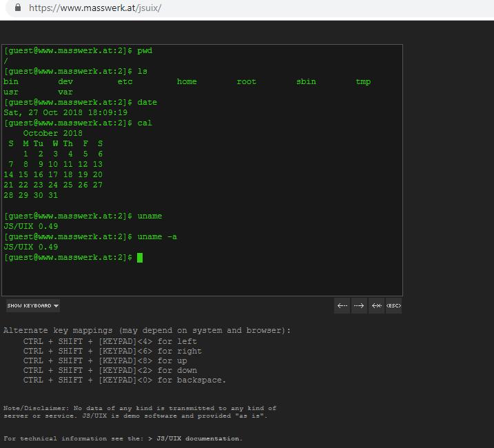Click the lock icon in address bar
This screenshot has width=494, height=448.
(18, 8)
